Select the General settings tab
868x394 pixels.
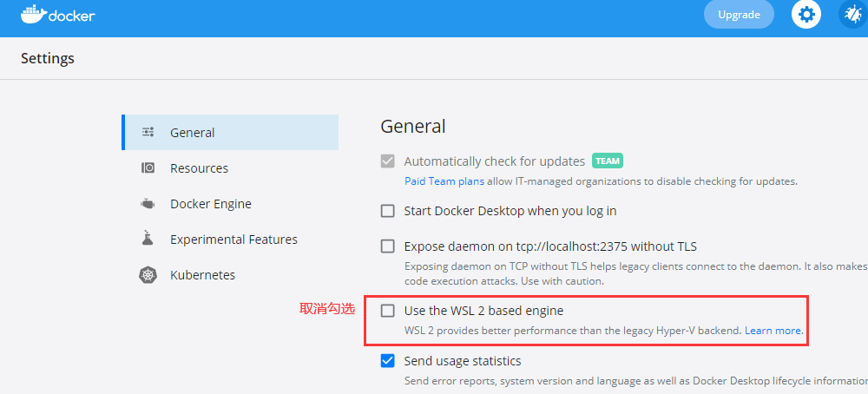[230, 132]
